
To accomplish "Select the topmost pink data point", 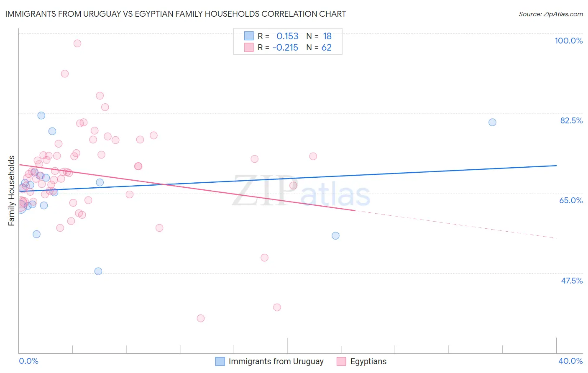I will 77,43.
